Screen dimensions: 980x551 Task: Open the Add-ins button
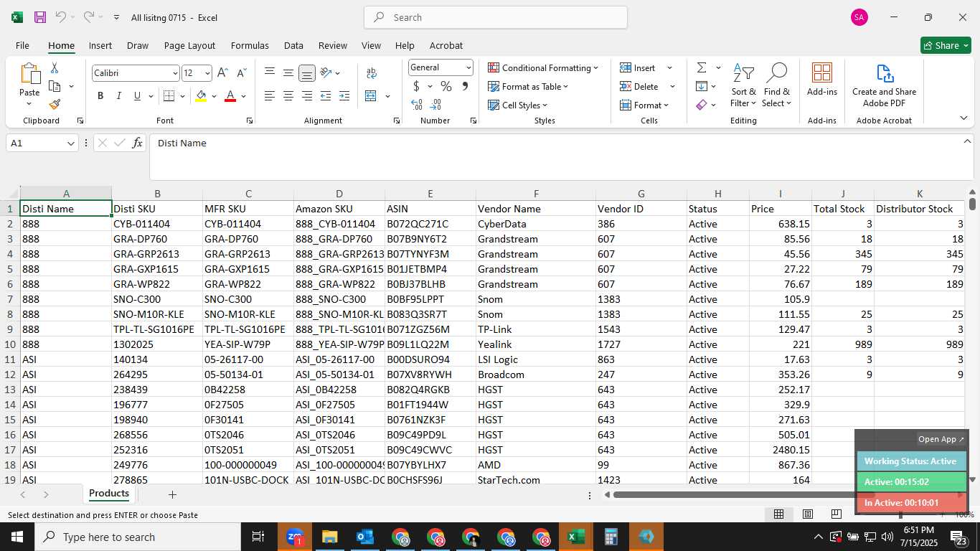tap(822, 80)
